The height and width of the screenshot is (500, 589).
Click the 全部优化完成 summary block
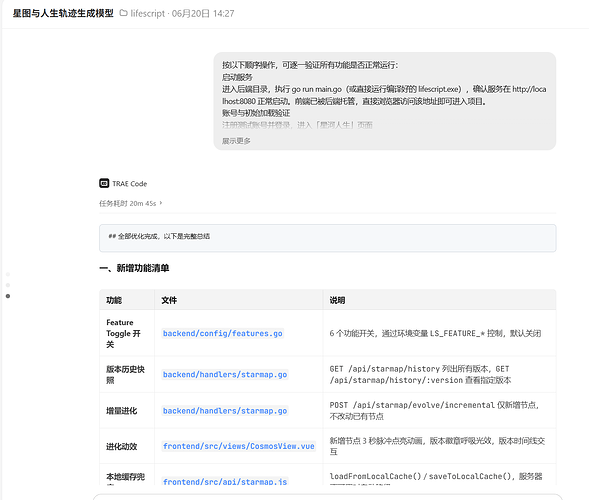click(x=328, y=238)
